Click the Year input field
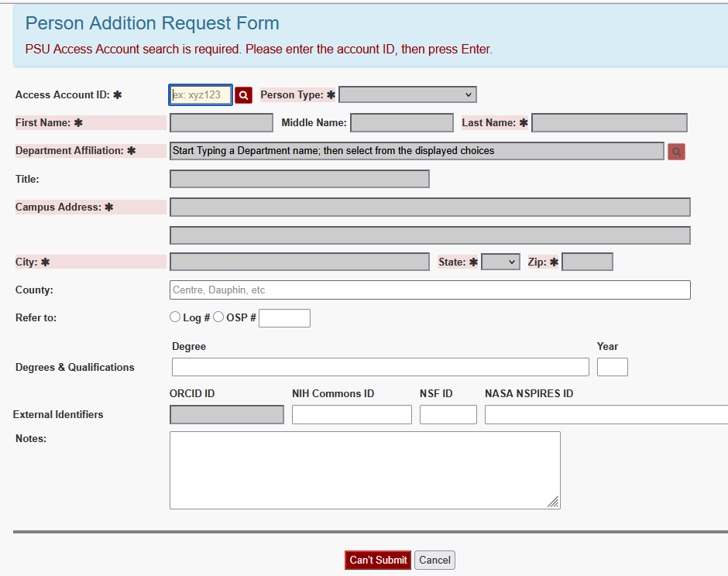 (x=612, y=366)
